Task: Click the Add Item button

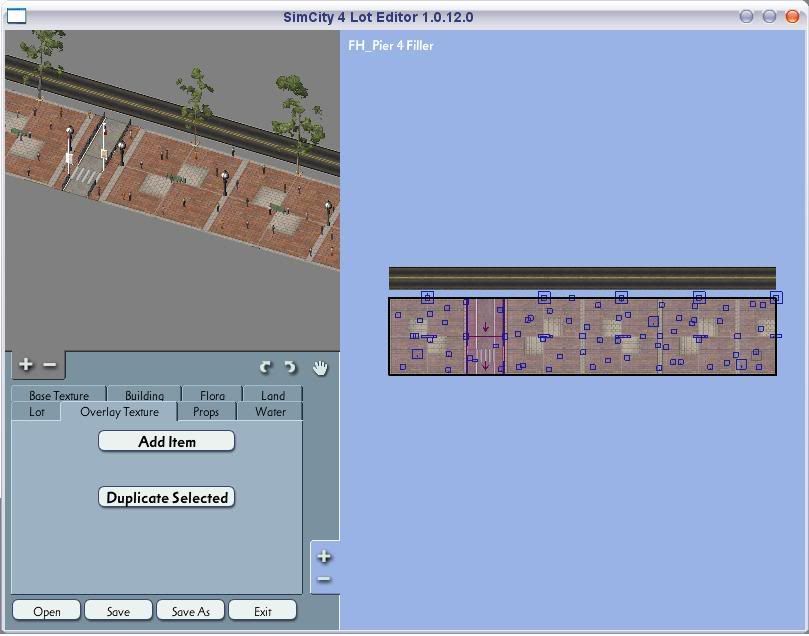Action: pyautogui.click(x=167, y=442)
